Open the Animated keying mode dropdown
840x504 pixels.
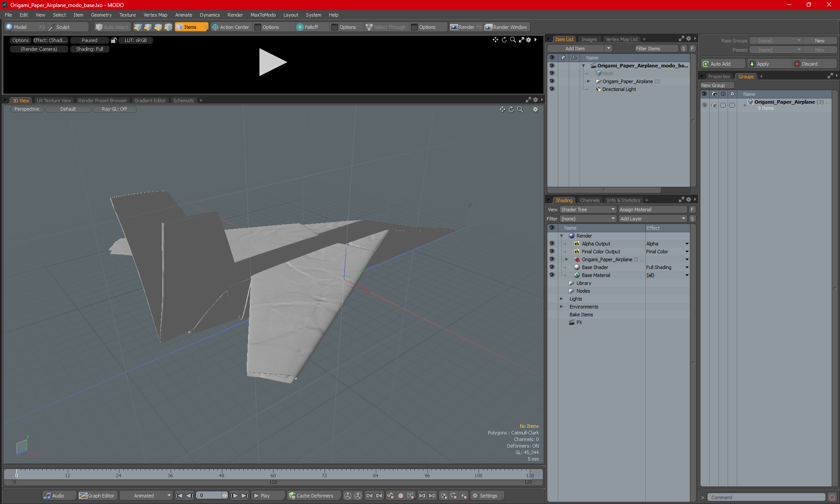[x=146, y=496]
